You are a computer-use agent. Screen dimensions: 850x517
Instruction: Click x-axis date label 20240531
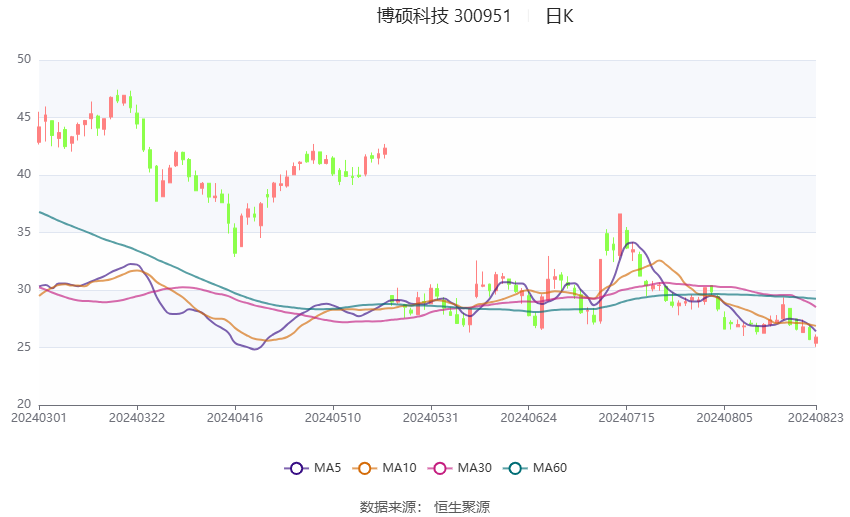(430, 418)
